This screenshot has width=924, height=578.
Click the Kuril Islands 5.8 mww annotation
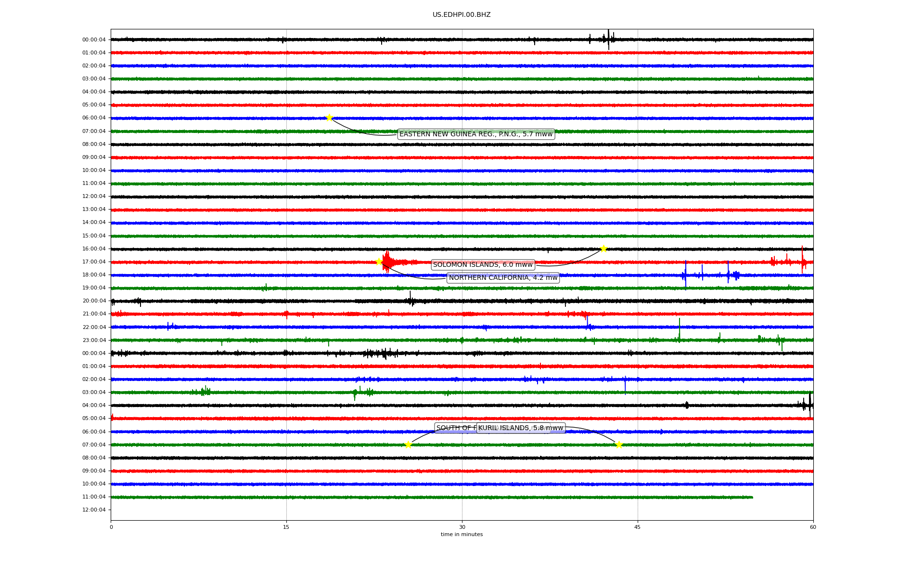(520, 428)
